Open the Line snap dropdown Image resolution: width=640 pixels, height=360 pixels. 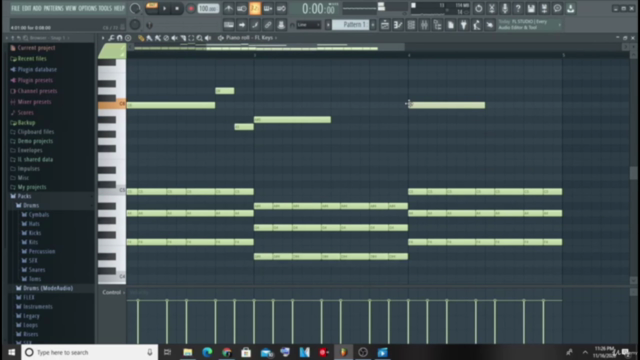click(308, 25)
